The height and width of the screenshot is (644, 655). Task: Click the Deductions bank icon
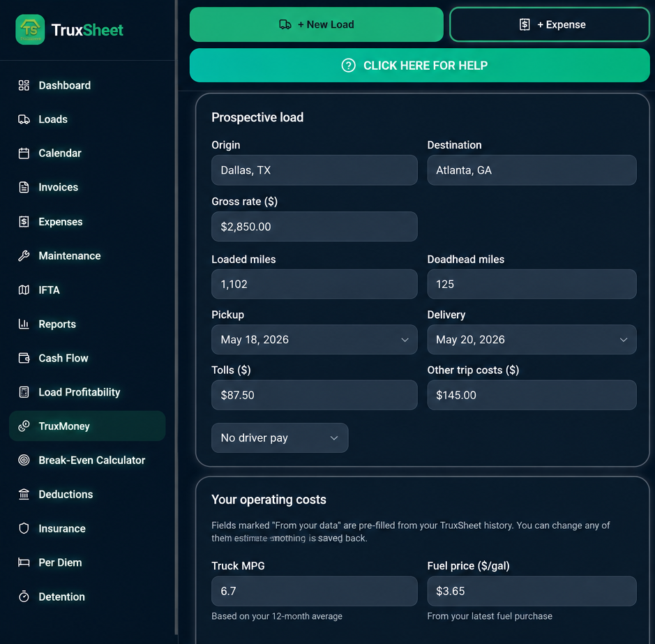(x=24, y=495)
